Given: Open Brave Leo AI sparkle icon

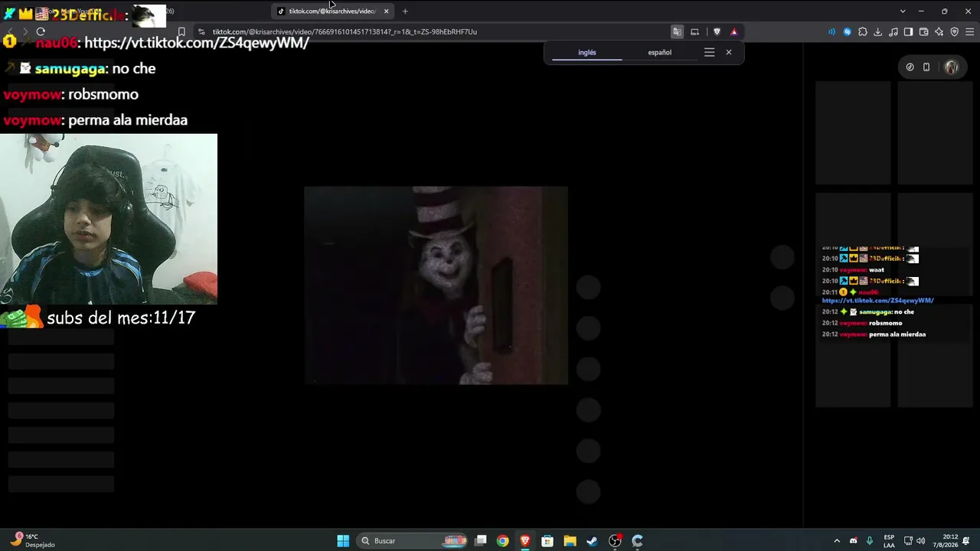Looking at the screenshot, I should click(x=939, y=31).
